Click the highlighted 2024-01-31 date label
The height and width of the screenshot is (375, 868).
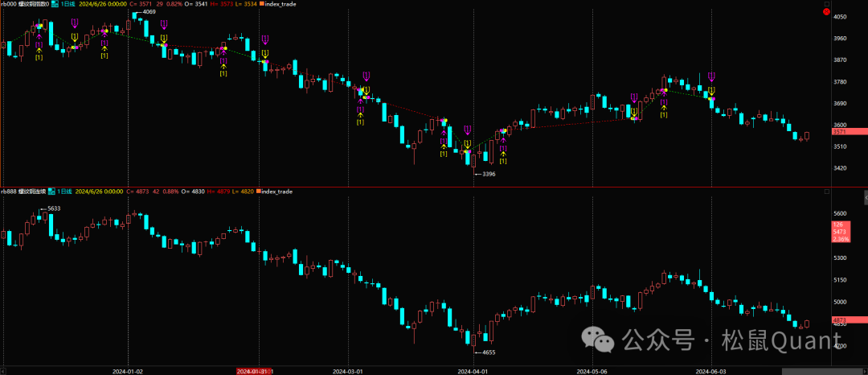[x=254, y=372]
